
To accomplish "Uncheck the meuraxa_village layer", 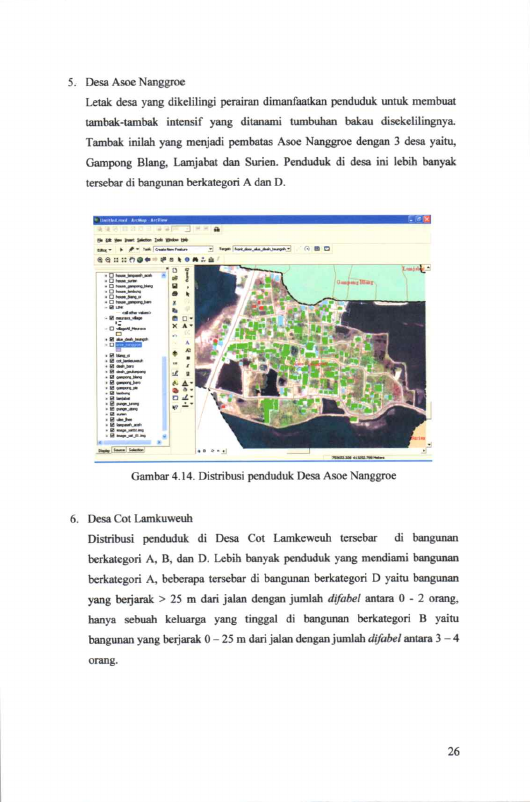I will pos(112,318).
